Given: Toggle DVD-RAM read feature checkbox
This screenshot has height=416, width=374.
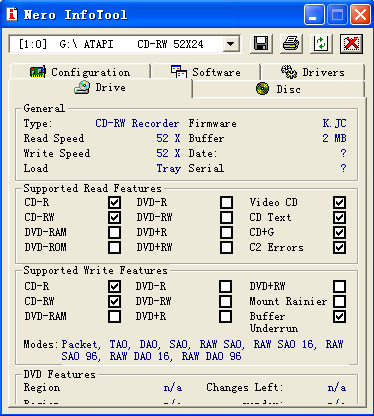Looking at the screenshot, I should [114, 232].
